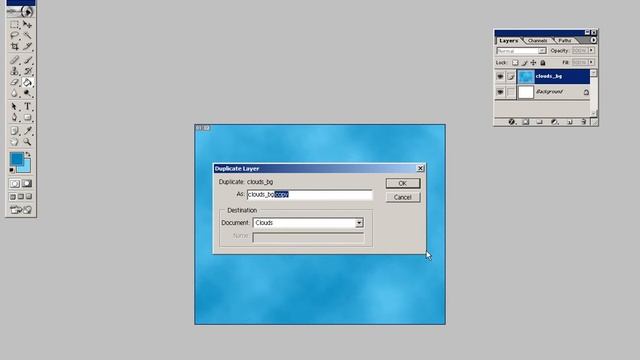Toggle lock position

pyautogui.click(x=533, y=62)
